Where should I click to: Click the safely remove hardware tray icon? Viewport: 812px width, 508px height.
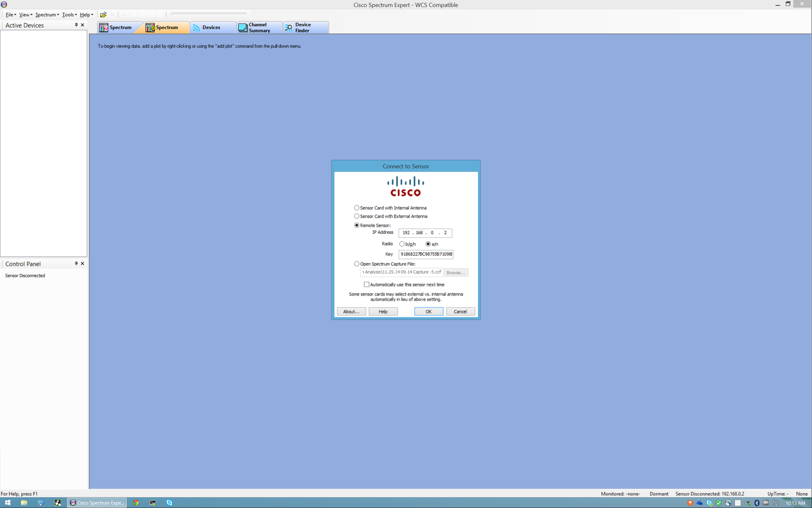click(747, 503)
